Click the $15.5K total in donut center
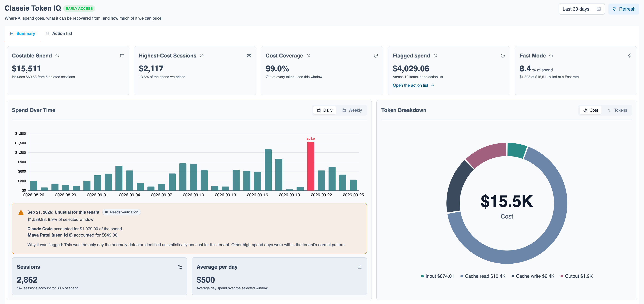644x304 pixels. (507, 201)
